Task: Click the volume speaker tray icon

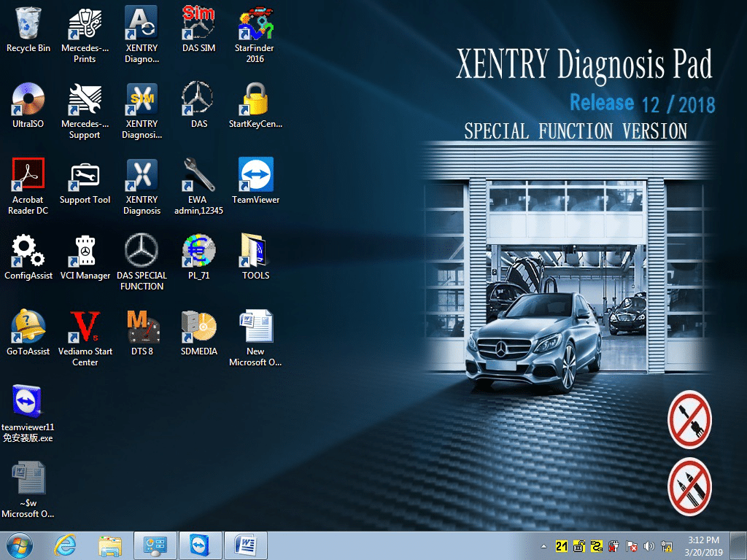Action: tap(649, 545)
